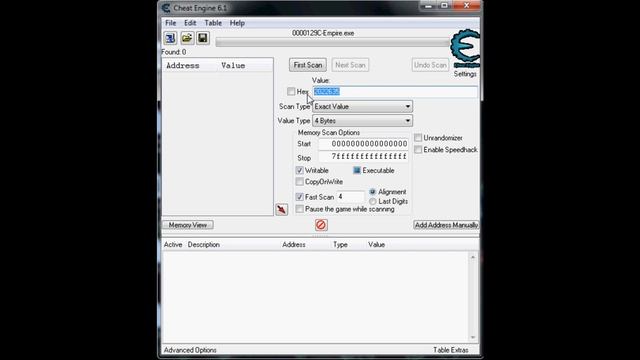Enable Pause the game while scanning
640x360 pixels.
[x=300, y=209]
